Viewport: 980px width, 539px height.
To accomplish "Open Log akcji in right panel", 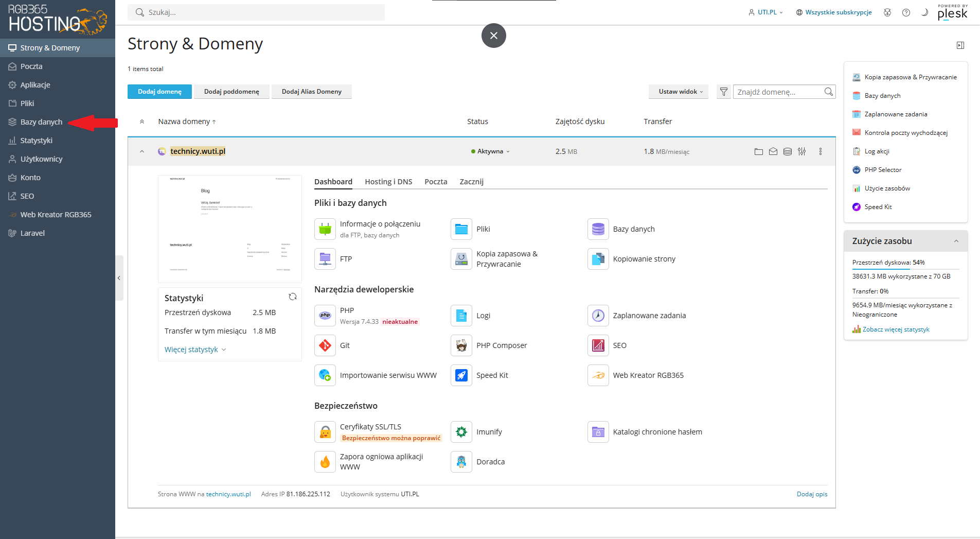I will click(877, 151).
